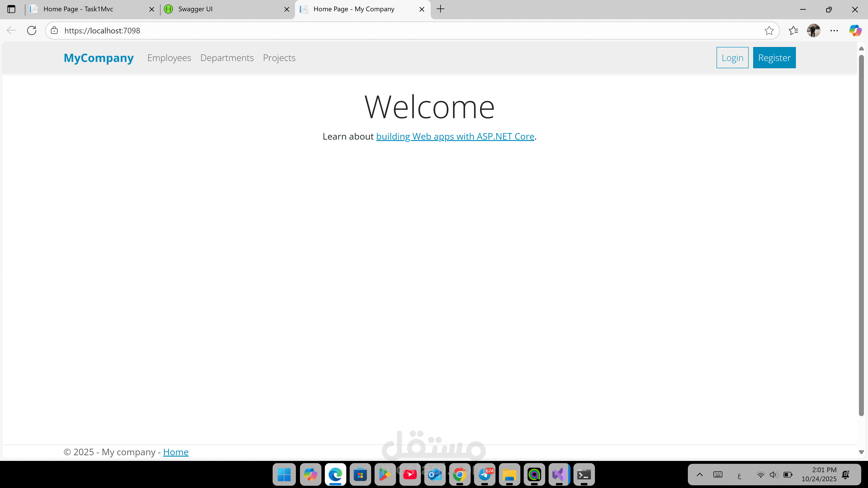Refresh the current page
Viewport: 868px width, 488px height.
click(x=32, y=31)
